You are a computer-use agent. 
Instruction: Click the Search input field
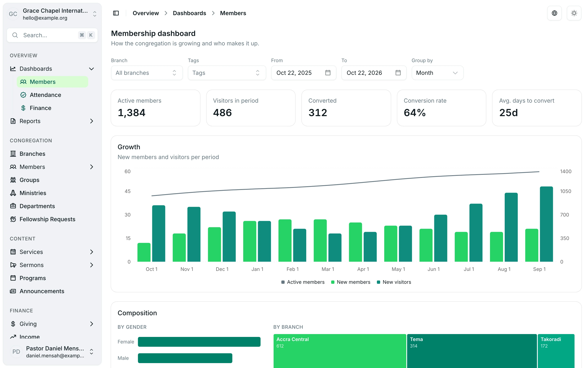pos(52,35)
